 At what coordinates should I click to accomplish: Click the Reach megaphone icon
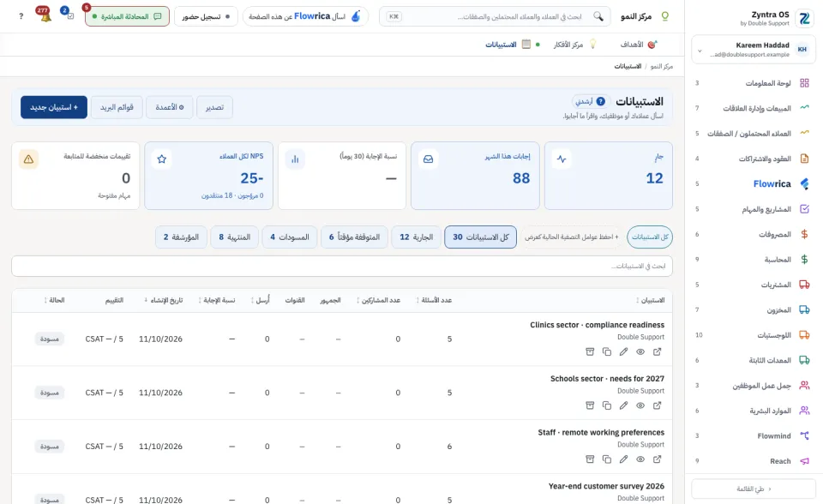804,461
